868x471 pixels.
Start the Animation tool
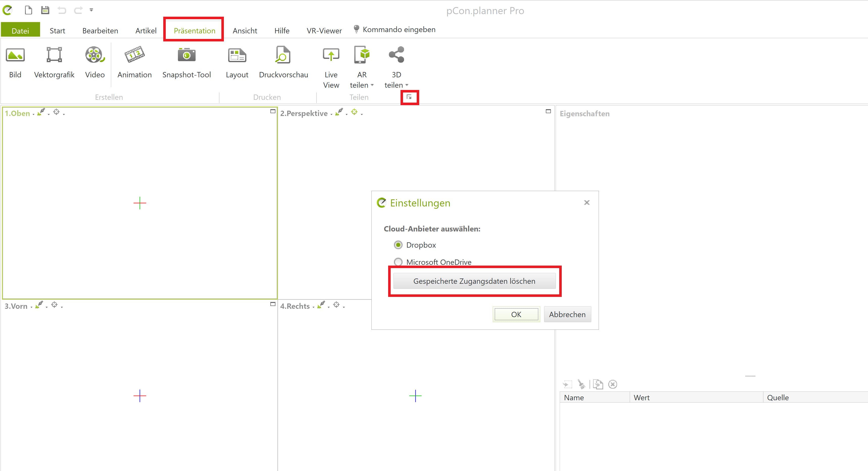134,55
